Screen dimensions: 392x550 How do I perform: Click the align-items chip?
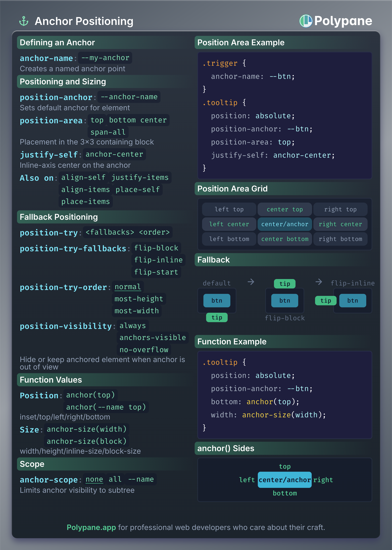(85, 189)
